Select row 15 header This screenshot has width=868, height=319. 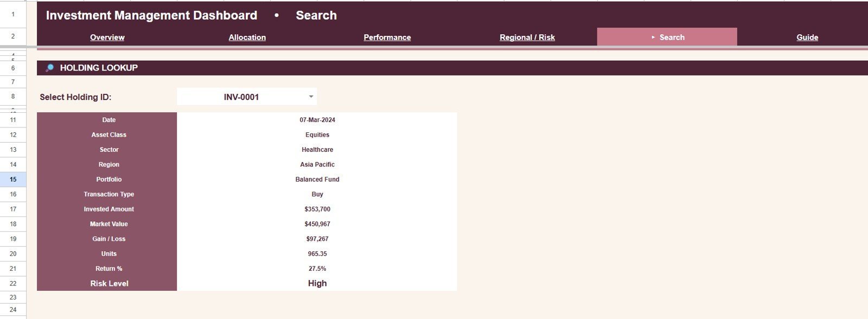[x=13, y=180]
